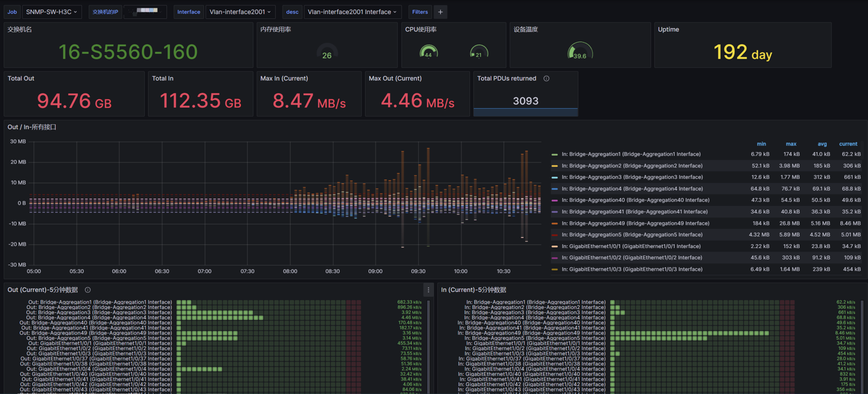Click the 交换机的IP variable label
The image size is (868, 394).
[105, 12]
